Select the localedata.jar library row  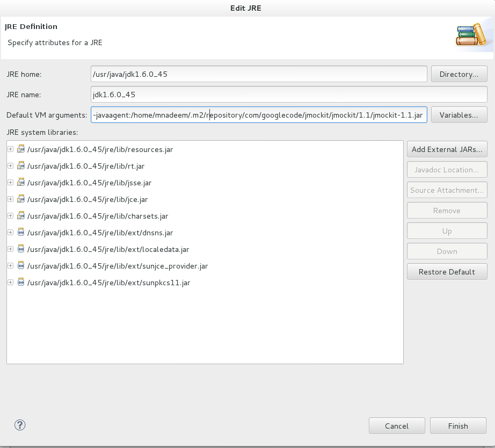[x=108, y=249]
